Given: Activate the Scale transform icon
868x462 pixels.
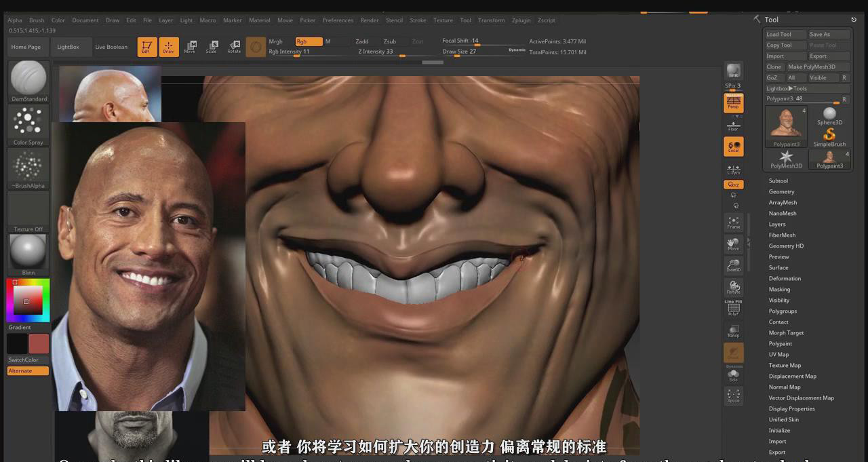Looking at the screenshot, I should tap(212, 46).
